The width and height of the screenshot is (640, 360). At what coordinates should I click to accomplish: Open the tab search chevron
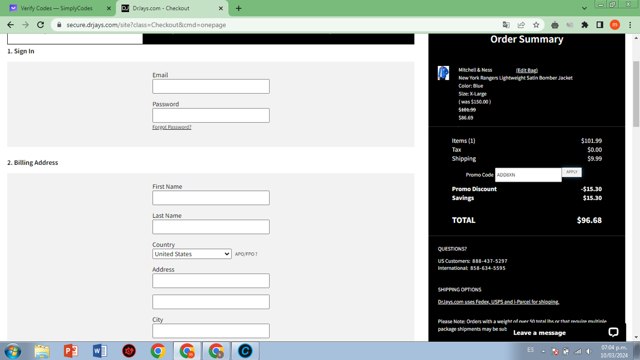point(584,8)
